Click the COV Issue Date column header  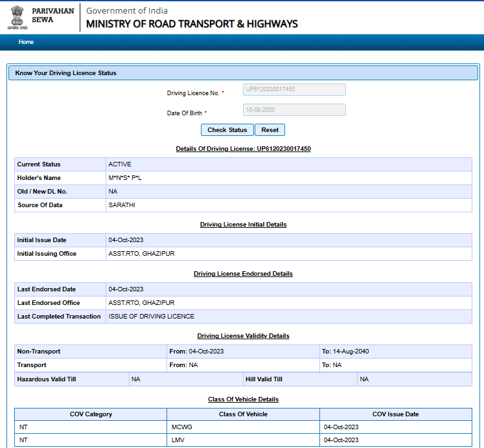click(x=395, y=414)
